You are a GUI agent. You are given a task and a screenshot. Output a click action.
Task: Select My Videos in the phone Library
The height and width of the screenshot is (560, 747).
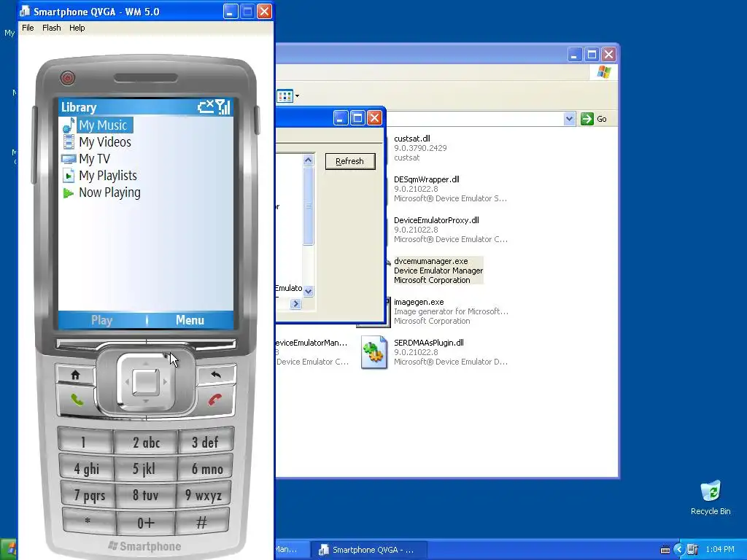[x=105, y=142]
